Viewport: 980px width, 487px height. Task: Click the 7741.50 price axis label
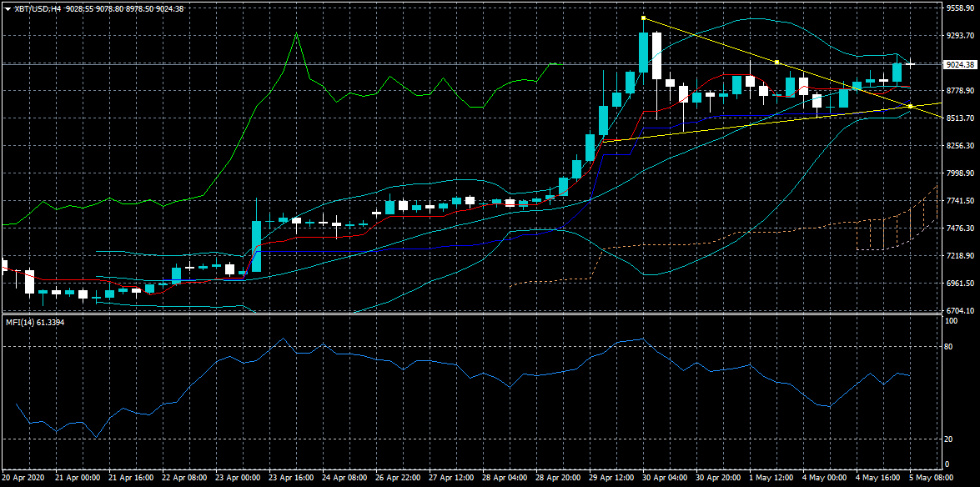(x=962, y=201)
